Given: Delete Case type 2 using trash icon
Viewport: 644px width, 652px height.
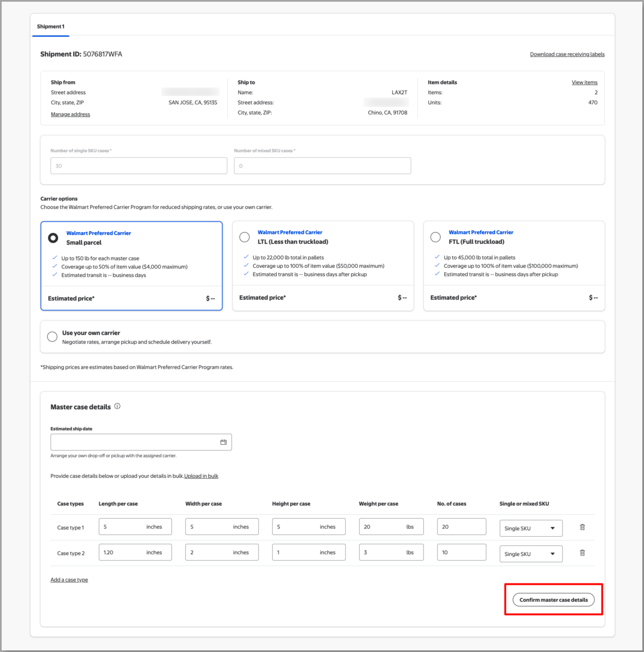Looking at the screenshot, I should click(582, 552).
